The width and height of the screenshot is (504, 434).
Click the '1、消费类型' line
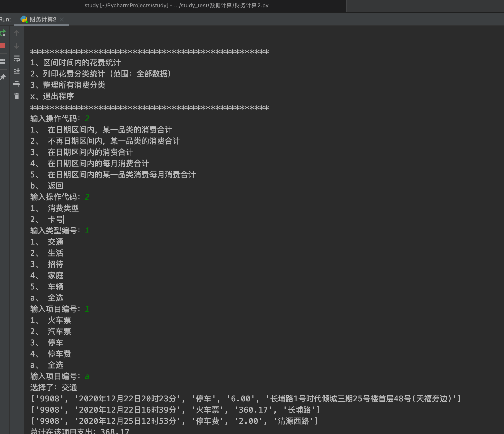pos(54,208)
